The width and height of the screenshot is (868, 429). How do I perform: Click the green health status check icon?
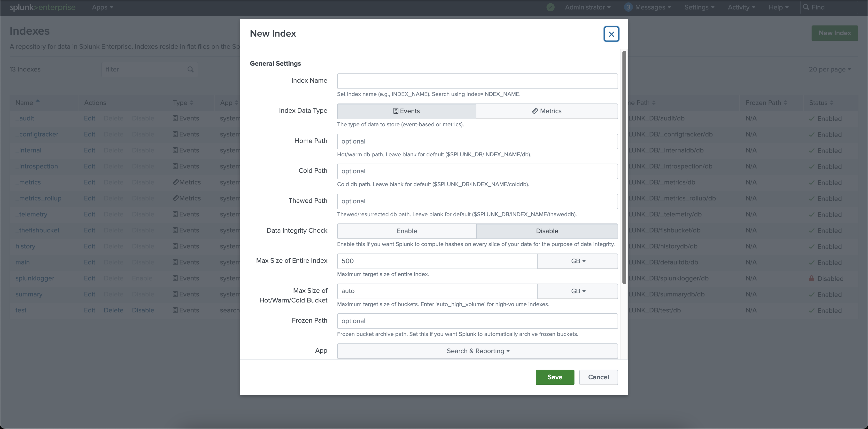click(x=550, y=8)
